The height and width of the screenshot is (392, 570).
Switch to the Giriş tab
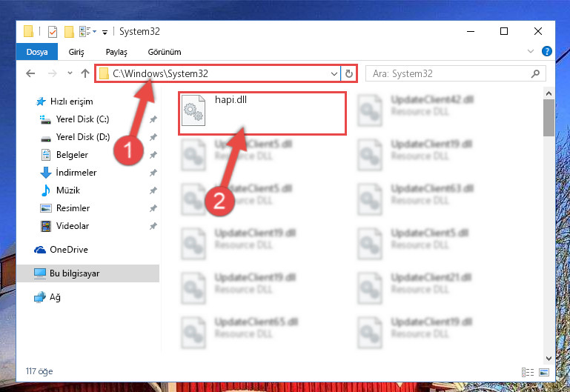[x=76, y=52]
